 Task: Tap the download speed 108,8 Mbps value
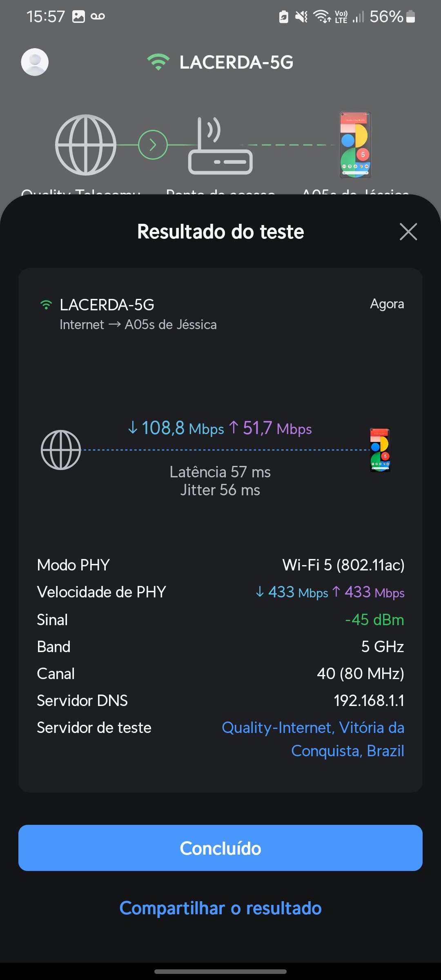coord(176,428)
